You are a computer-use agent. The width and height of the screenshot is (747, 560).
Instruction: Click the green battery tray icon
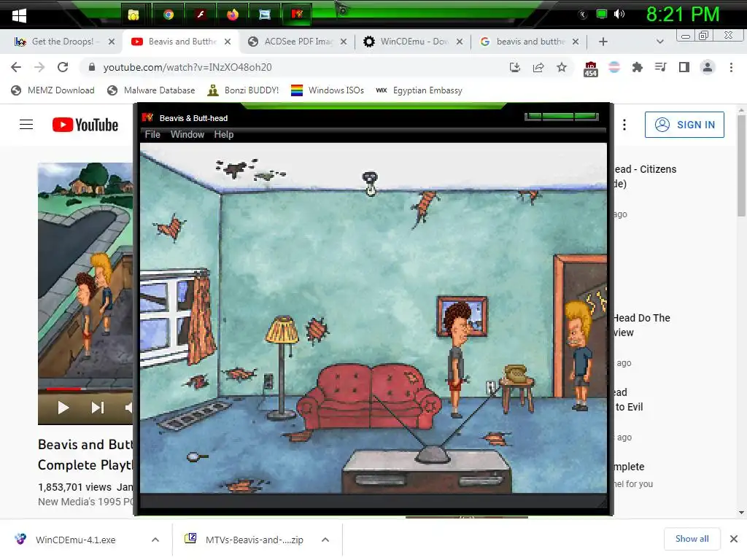(x=602, y=15)
